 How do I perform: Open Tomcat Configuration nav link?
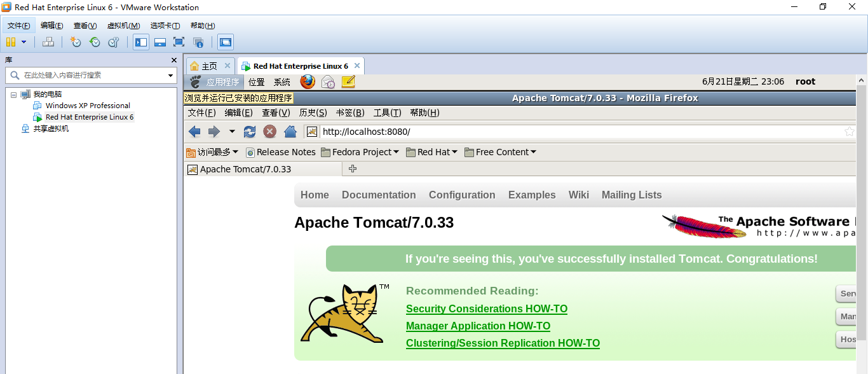pyautogui.click(x=462, y=195)
